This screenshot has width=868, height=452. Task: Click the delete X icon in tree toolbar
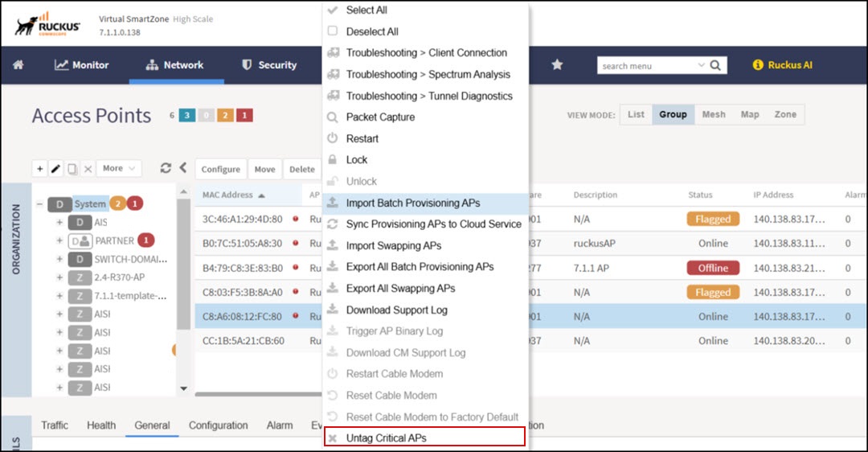88,168
